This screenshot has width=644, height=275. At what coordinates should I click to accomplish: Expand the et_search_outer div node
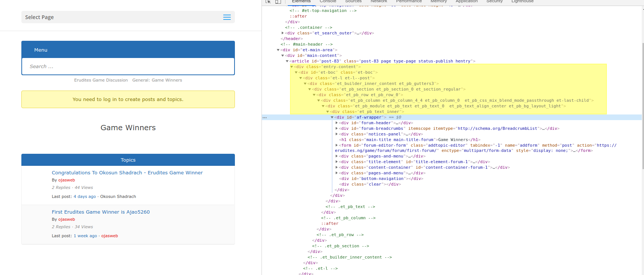click(x=283, y=33)
